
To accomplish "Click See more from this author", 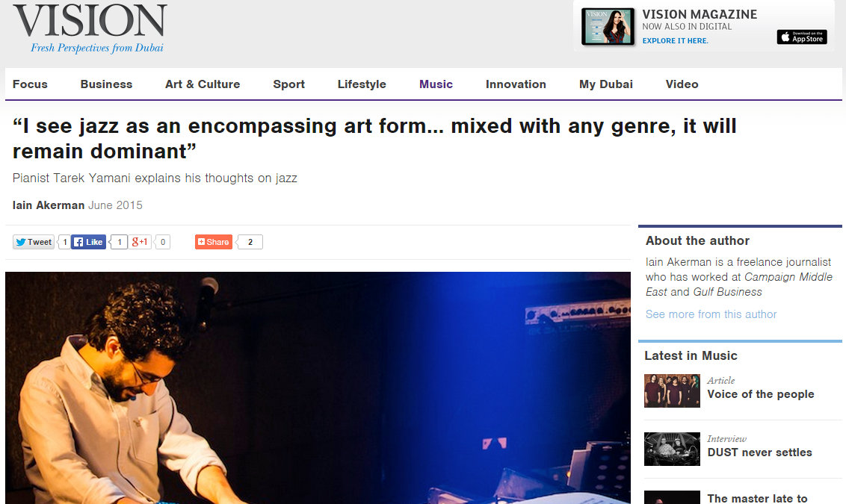I will point(711,314).
